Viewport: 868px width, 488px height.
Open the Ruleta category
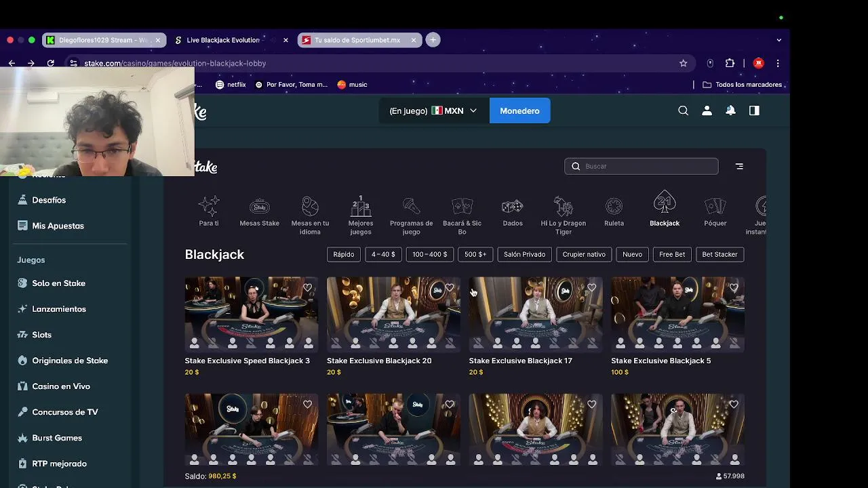(x=614, y=211)
